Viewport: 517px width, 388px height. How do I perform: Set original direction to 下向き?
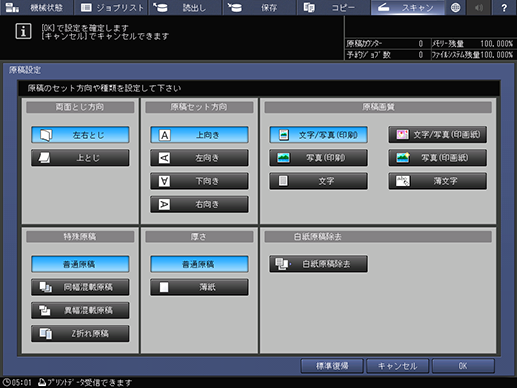pyautogui.click(x=199, y=181)
